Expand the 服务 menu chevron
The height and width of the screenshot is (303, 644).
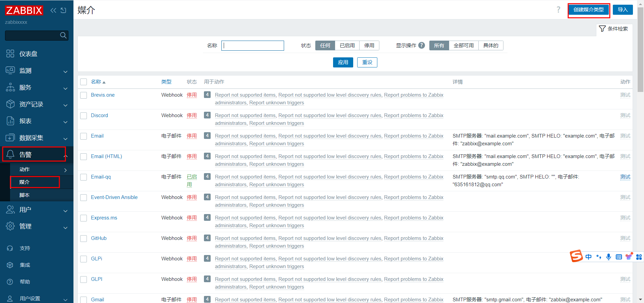pos(65,89)
